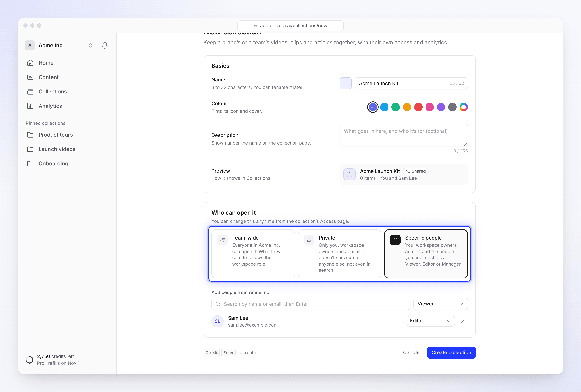Select the Private access option
The width and height of the screenshot is (581, 392).
pyautogui.click(x=340, y=254)
